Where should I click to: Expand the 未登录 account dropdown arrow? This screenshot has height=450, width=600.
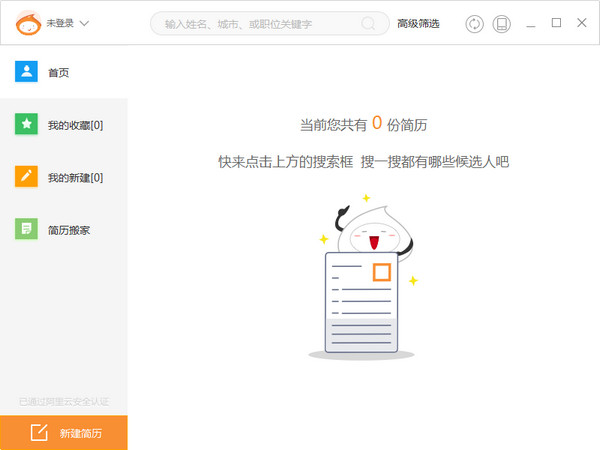coord(84,23)
